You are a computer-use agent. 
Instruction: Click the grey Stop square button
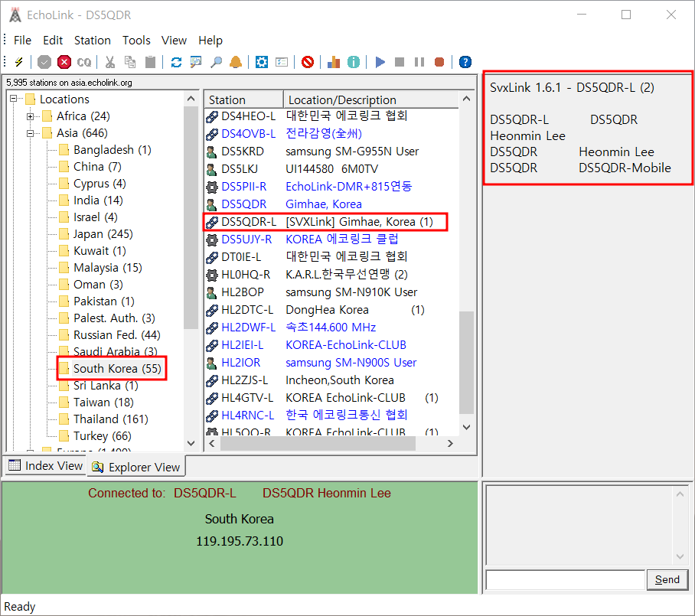click(400, 62)
